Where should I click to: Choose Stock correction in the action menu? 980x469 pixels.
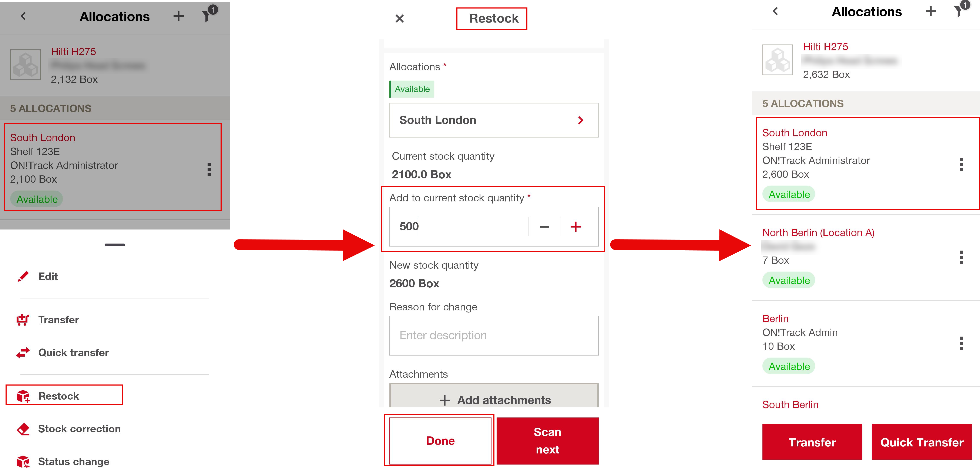(x=79, y=429)
